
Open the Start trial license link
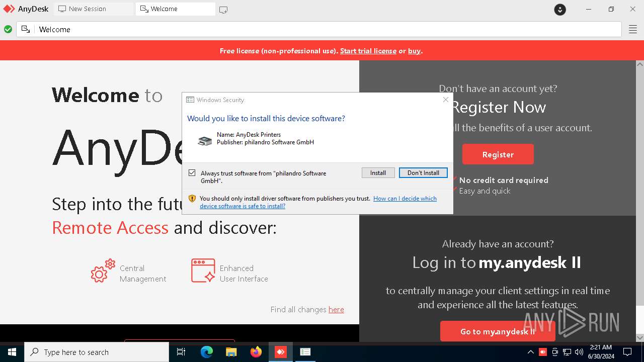coord(368,51)
